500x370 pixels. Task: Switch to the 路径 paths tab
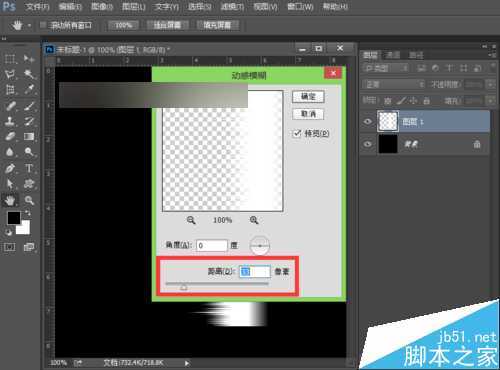(416, 55)
